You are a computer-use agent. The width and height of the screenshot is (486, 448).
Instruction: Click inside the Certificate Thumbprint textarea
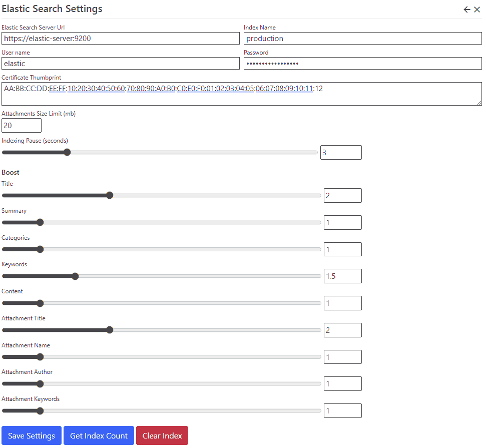(x=242, y=93)
